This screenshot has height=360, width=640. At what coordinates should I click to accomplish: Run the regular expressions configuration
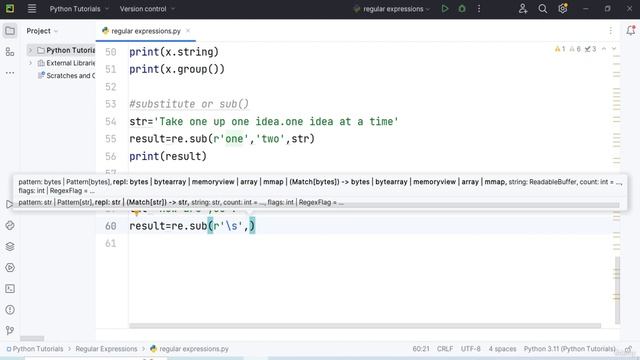tap(444, 9)
